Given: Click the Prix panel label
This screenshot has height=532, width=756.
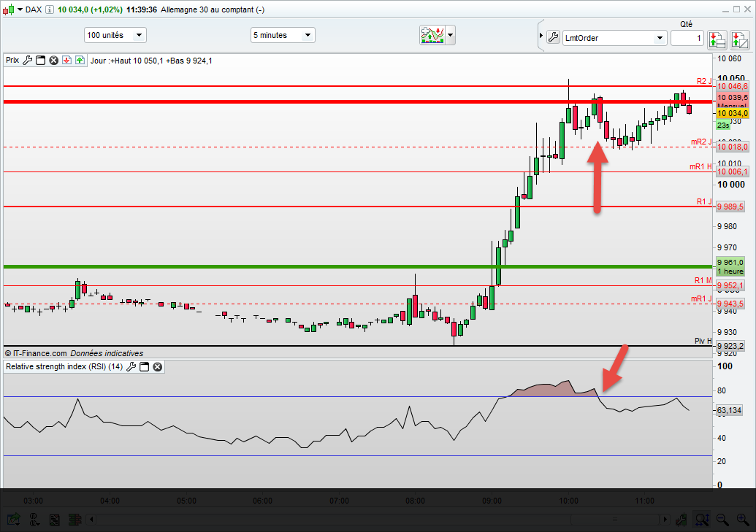Looking at the screenshot, I should coord(12,61).
